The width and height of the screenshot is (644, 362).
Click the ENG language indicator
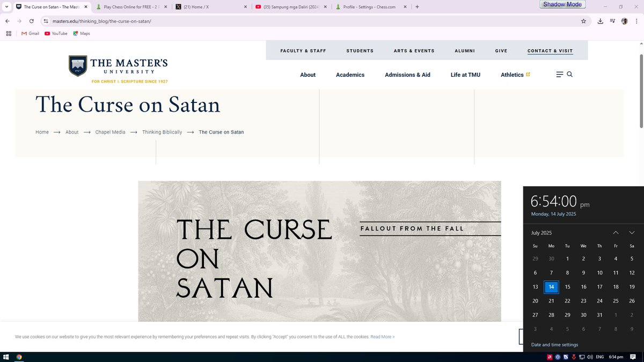[600, 357]
